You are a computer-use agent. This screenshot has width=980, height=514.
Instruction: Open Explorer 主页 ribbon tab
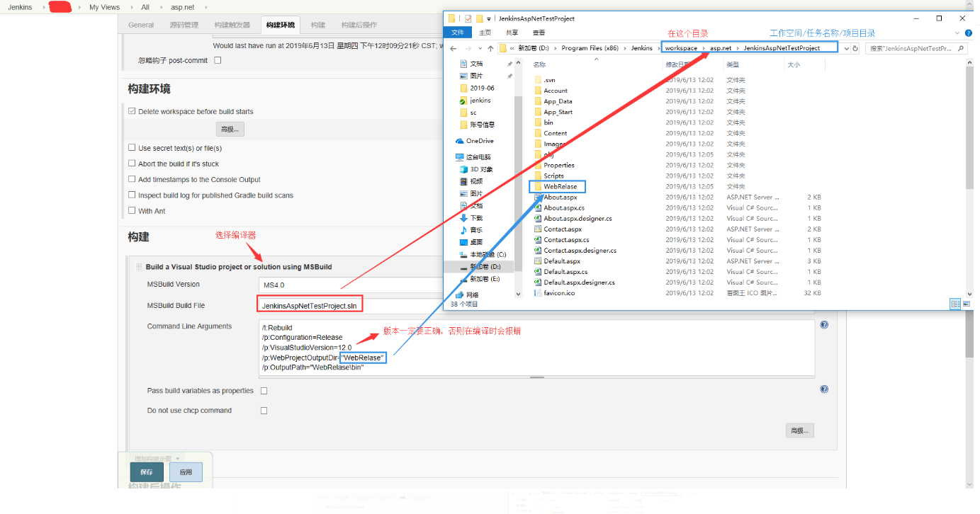[x=485, y=33]
